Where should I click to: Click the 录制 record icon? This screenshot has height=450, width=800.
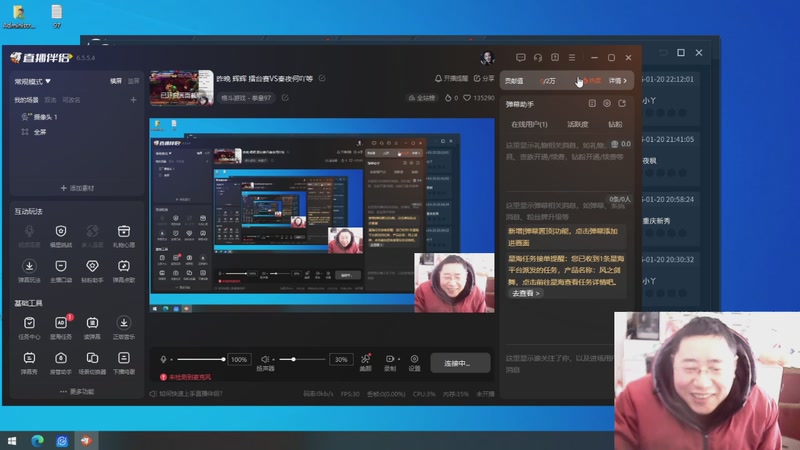(390, 359)
